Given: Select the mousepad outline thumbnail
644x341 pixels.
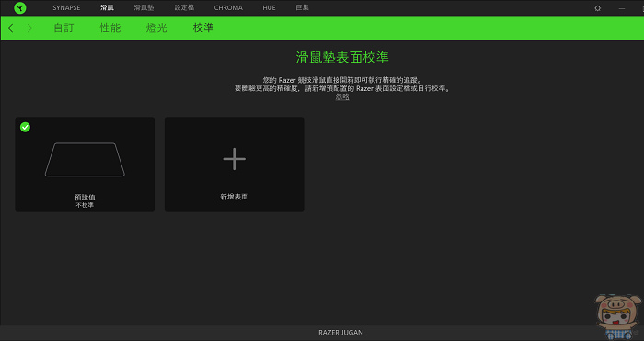Looking at the screenshot, I should point(85,160).
